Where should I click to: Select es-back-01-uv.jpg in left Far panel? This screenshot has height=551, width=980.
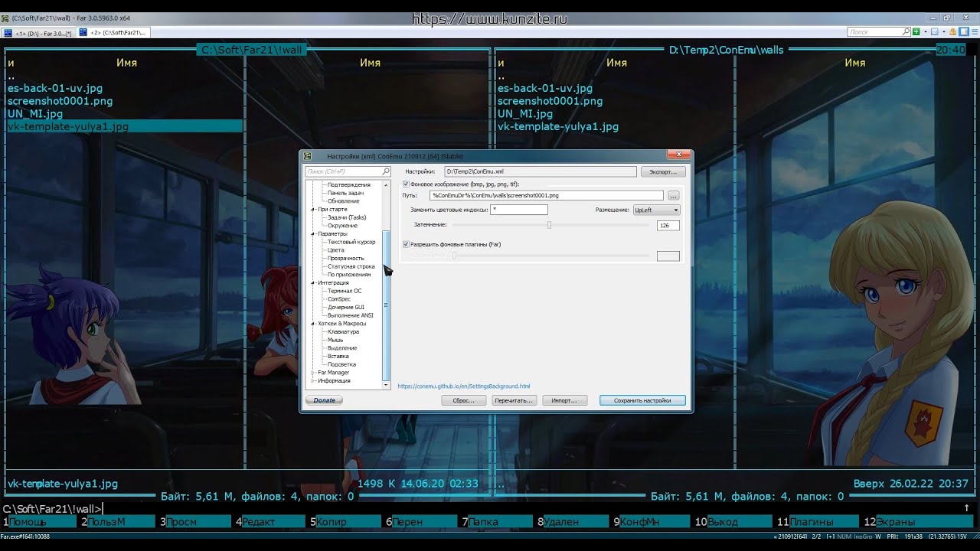pos(55,88)
